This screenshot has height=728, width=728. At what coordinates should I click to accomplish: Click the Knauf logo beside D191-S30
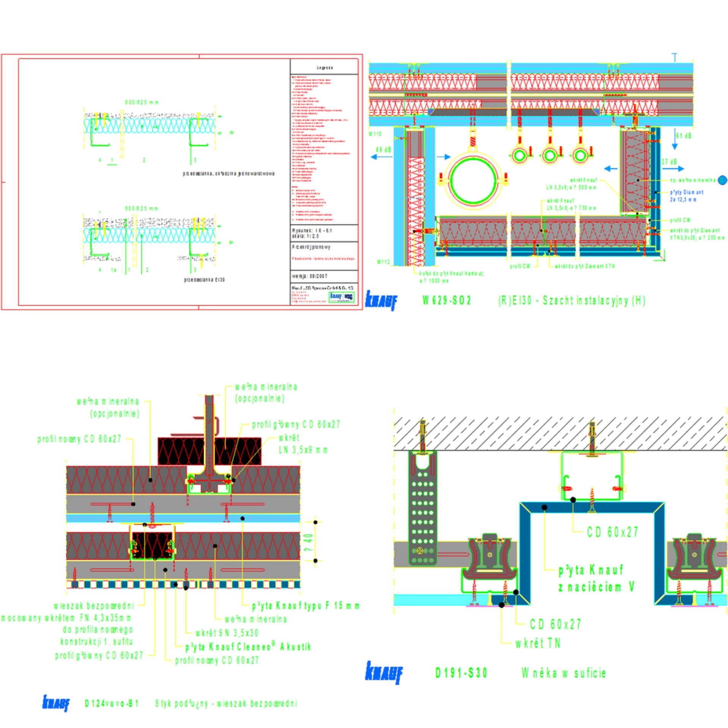coord(384,673)
